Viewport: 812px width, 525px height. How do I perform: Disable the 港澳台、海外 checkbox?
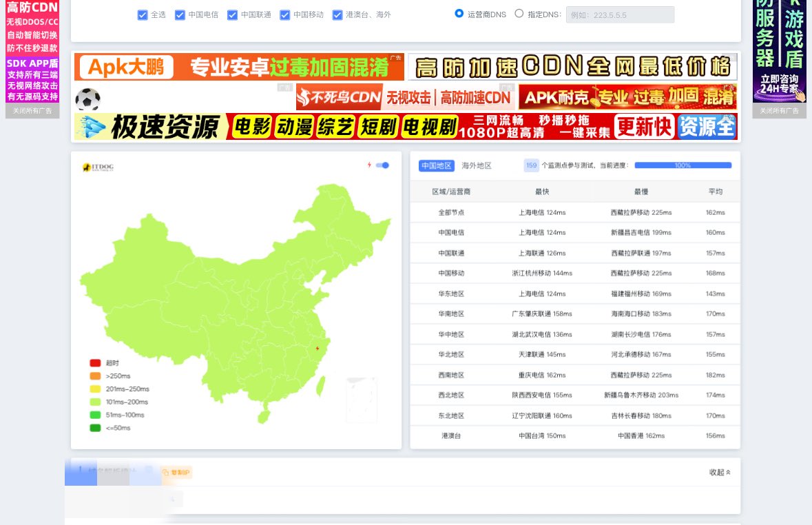(x=337, y=14)
